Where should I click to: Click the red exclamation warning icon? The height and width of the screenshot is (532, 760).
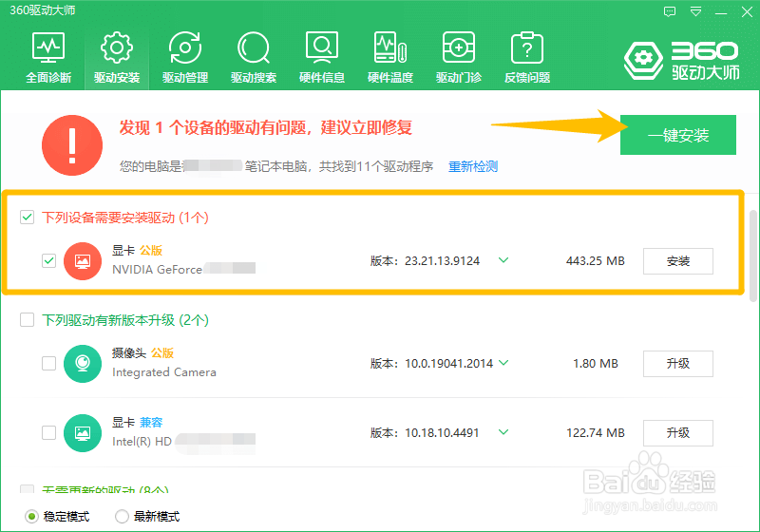pos(72,144)
